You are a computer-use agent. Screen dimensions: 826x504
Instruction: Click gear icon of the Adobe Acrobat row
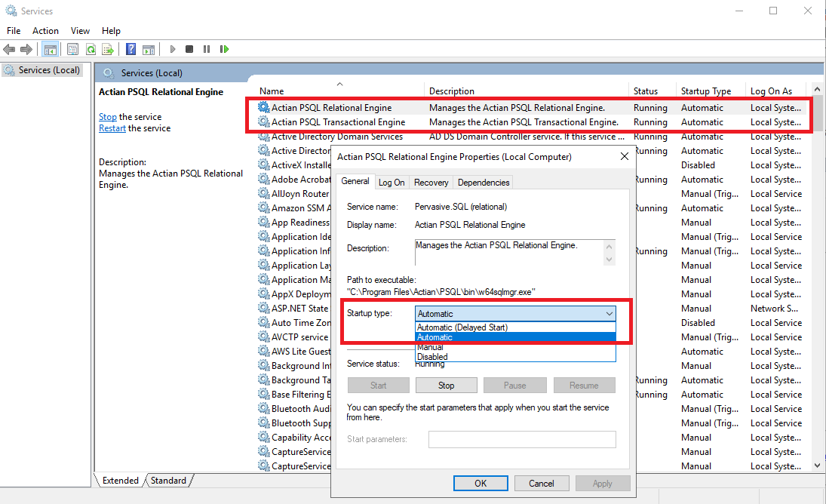click(x=263, y=179)
